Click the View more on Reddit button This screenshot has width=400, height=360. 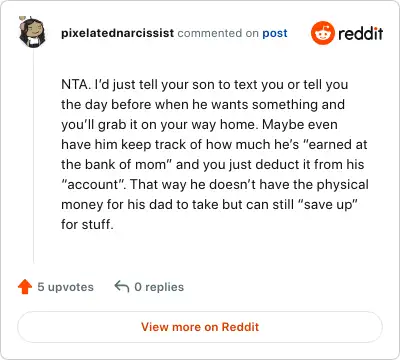click(x=200, y=327)
